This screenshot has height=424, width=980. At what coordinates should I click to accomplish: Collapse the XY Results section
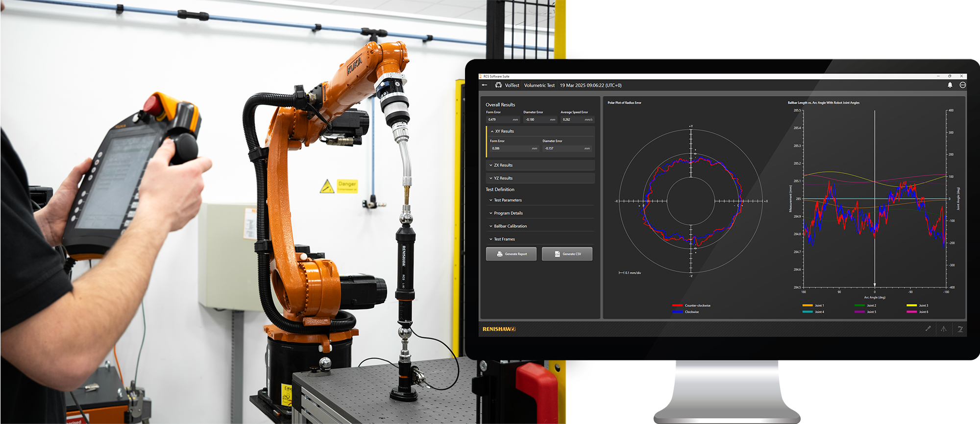coord(492,131)
